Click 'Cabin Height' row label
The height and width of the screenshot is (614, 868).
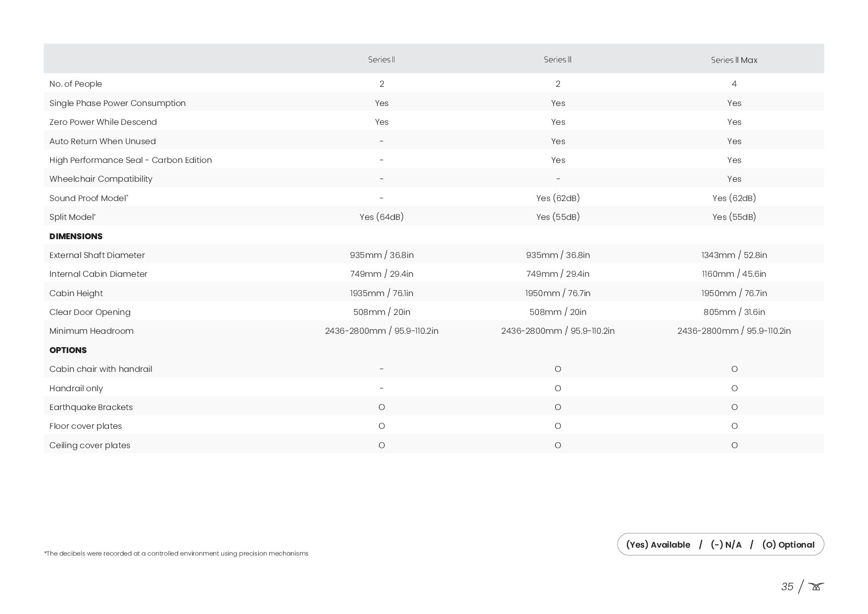(76, 293)
